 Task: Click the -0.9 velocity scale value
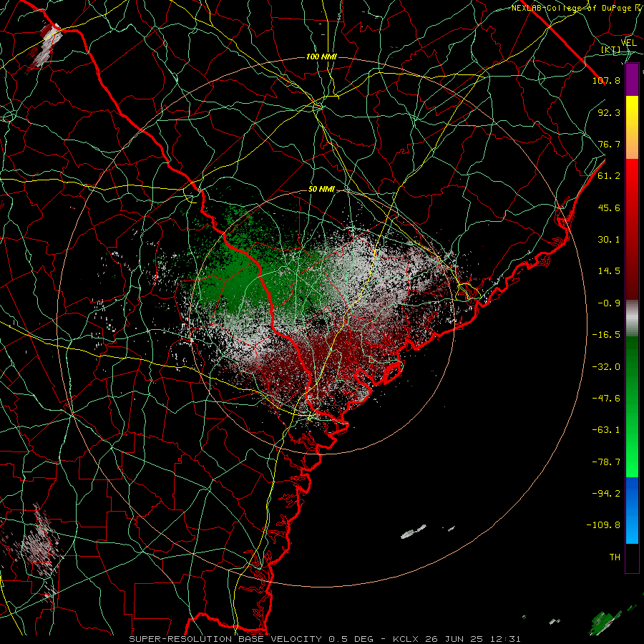[609, 303]
